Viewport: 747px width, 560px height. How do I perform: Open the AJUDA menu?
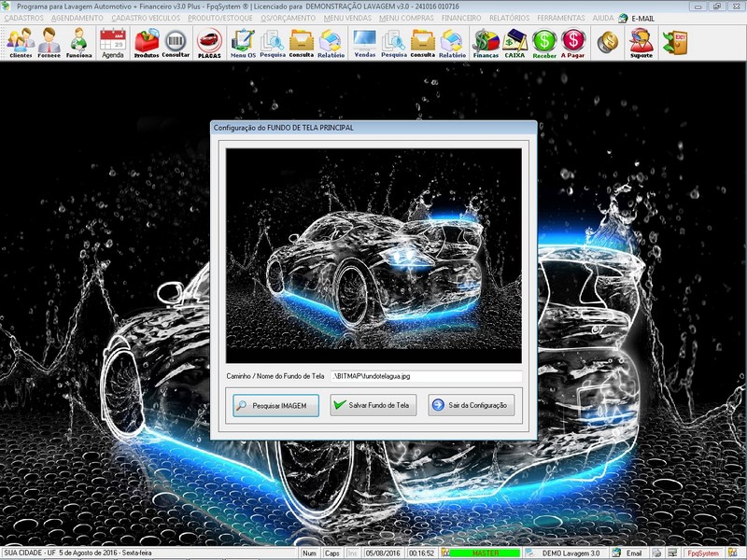point(603,18)
